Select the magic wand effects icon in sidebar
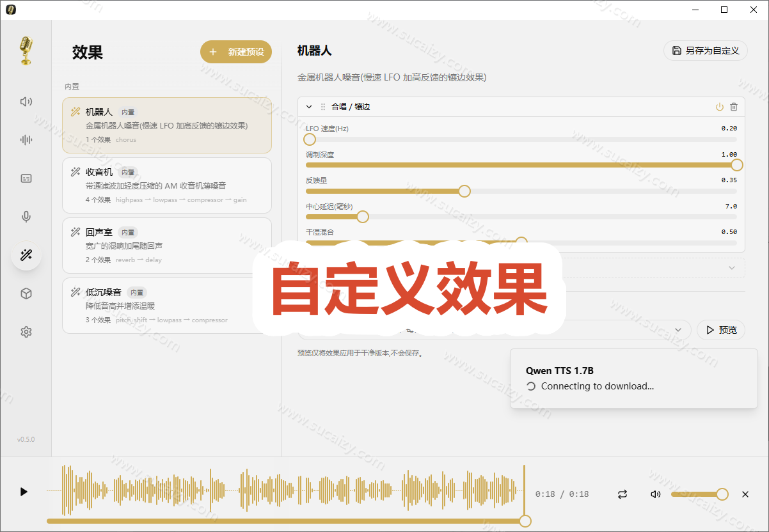769x532 pixels. [x=26, y=255]
